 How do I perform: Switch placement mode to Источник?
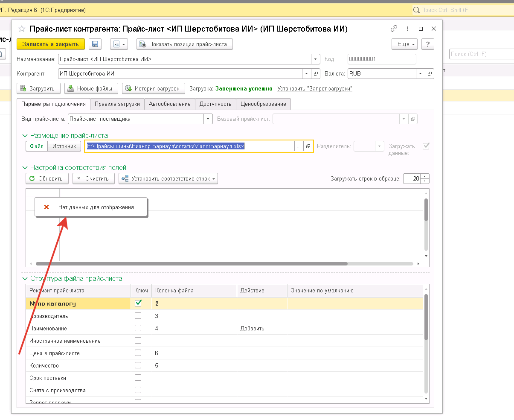tap(64, 146)
